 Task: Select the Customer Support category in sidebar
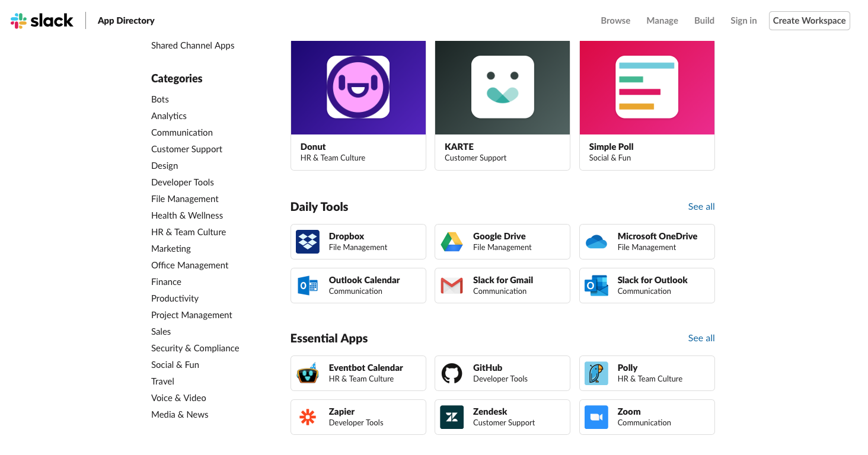(187, 149)
